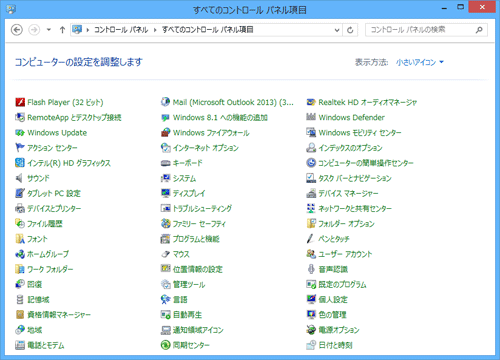Open 記憶域 link

pyautogui.click(x=38, y=299)
